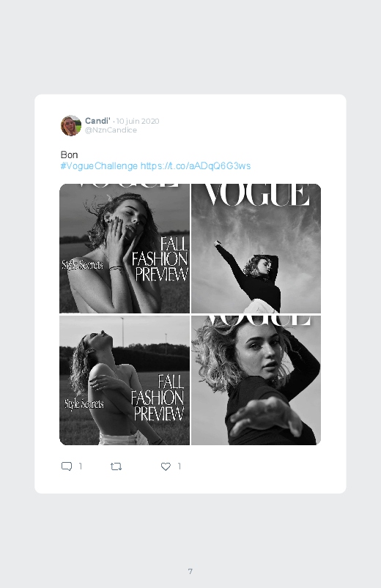
Task: Click 'Style Secrets' text on top-left cover
Action: 82,264
